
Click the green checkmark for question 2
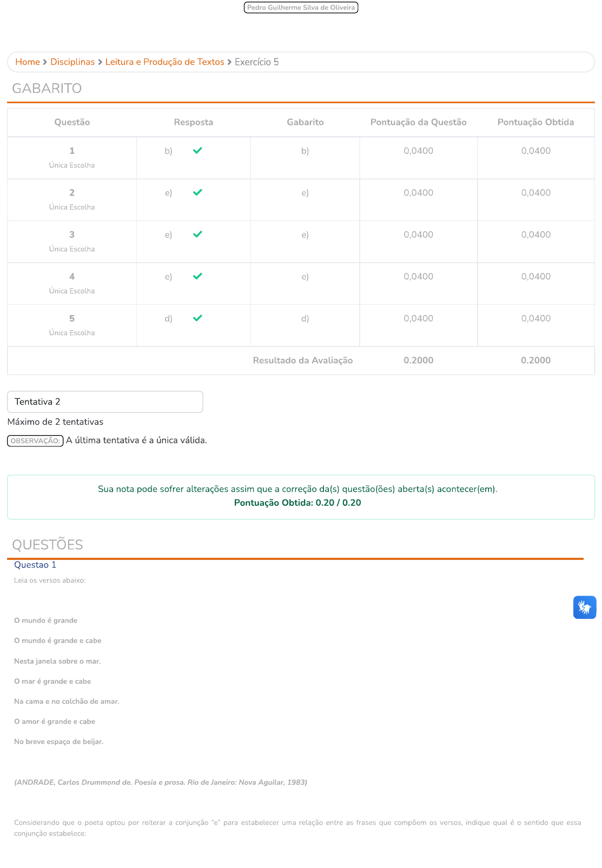pos(197,192)
